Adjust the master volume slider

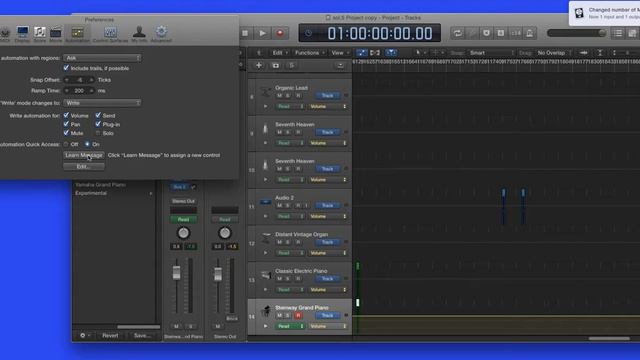(x=576, y=33)
